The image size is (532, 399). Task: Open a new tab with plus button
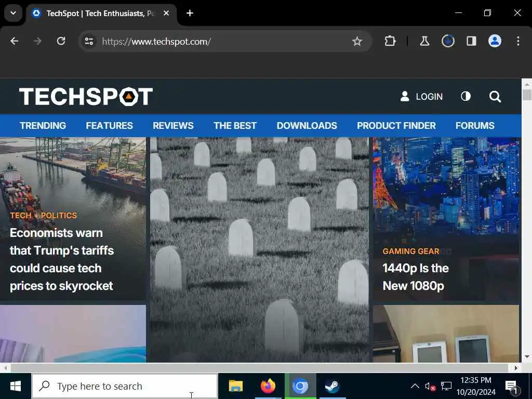190,13
